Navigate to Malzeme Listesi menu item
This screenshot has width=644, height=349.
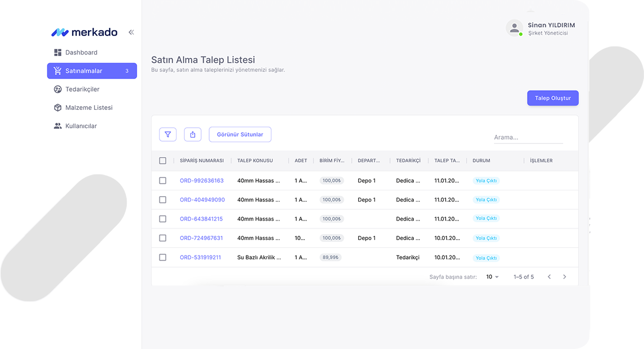(x=89, y=108)
